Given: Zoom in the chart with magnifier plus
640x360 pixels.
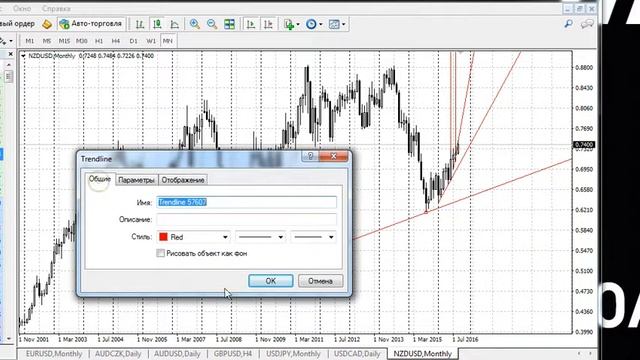Looking at the screenshot, I should coord(195,24).
